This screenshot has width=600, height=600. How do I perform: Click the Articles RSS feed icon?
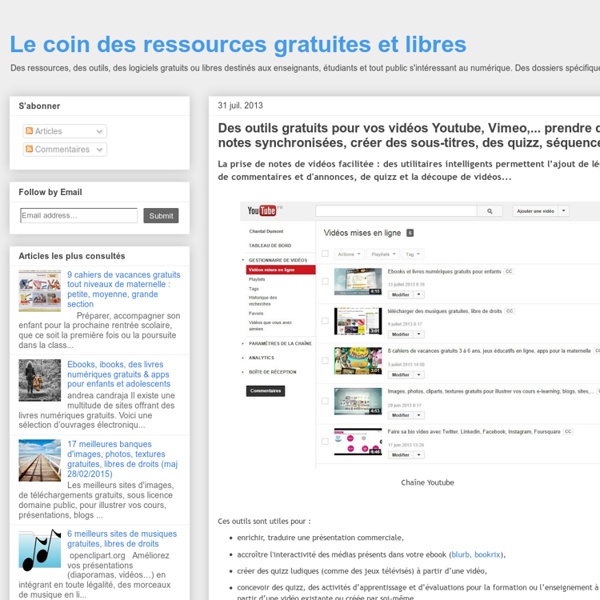29,131
